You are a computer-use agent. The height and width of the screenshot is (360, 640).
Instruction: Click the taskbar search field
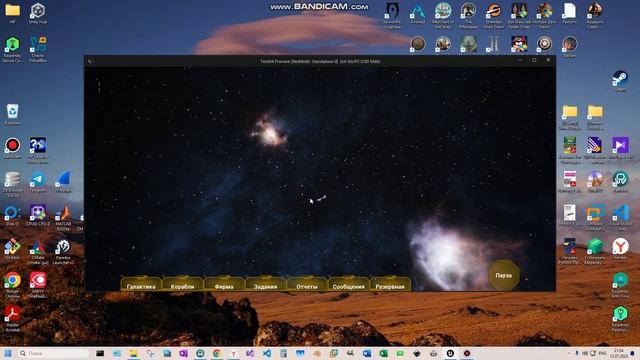click(53, 353)
